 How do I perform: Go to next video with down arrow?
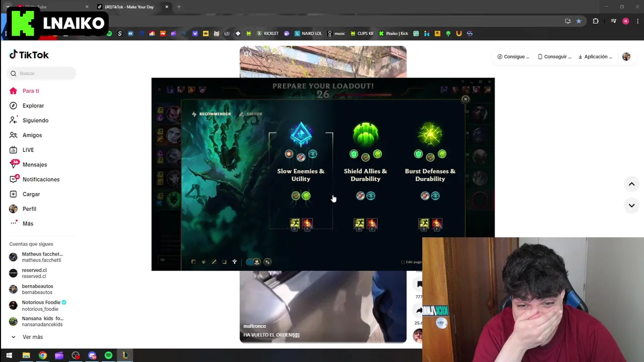[631, 205]
